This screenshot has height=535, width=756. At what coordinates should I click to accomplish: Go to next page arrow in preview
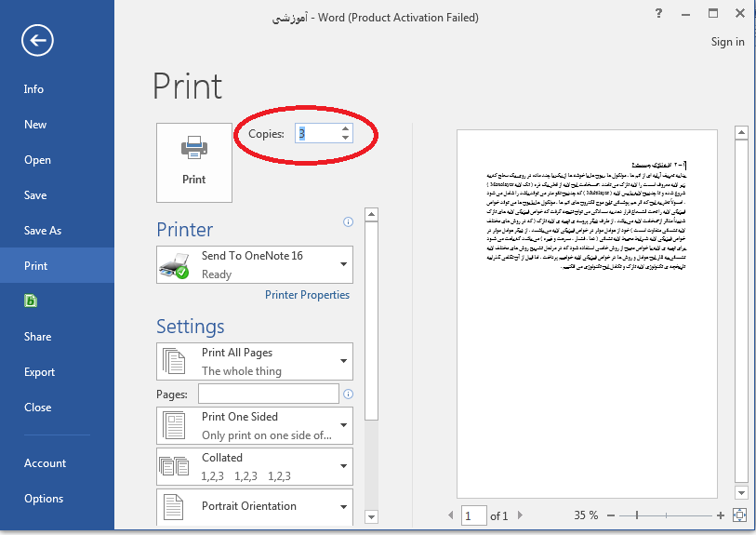pyautogui.click(x=520, y=515)
